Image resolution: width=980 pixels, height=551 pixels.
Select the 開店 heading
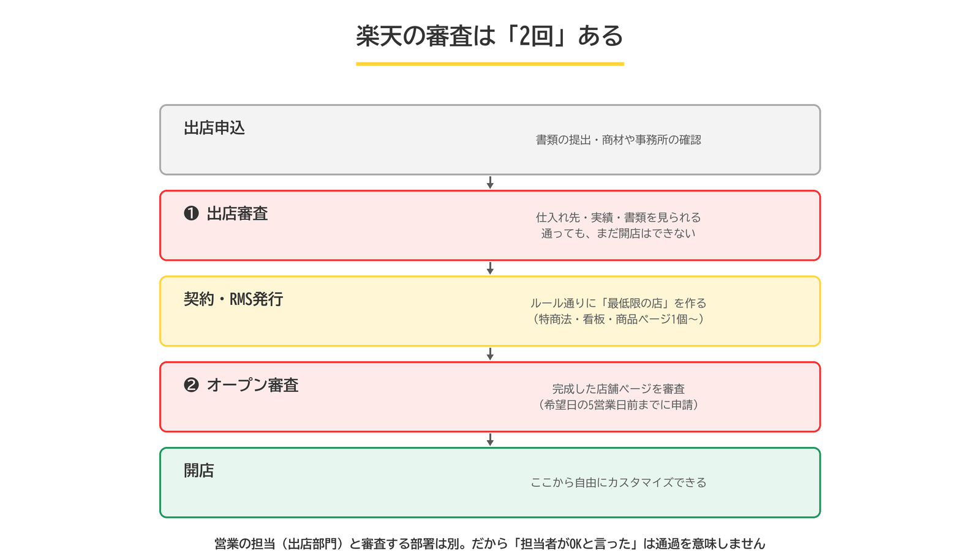199,471
